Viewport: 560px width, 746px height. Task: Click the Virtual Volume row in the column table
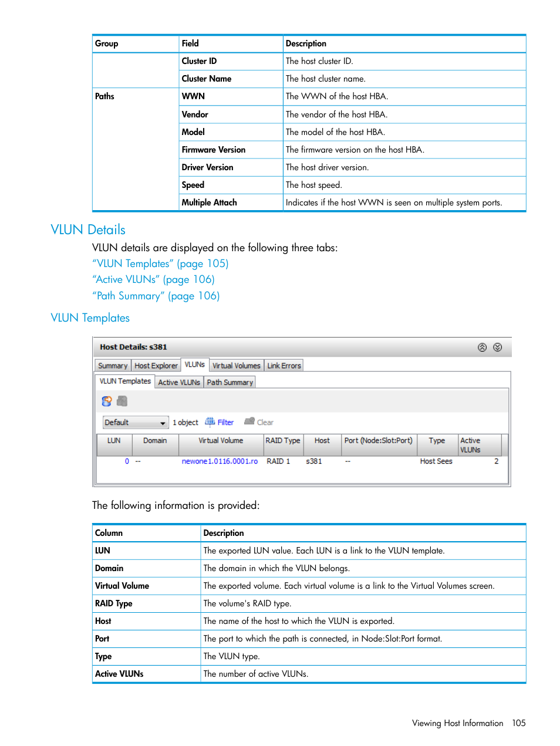coord(309,586)
